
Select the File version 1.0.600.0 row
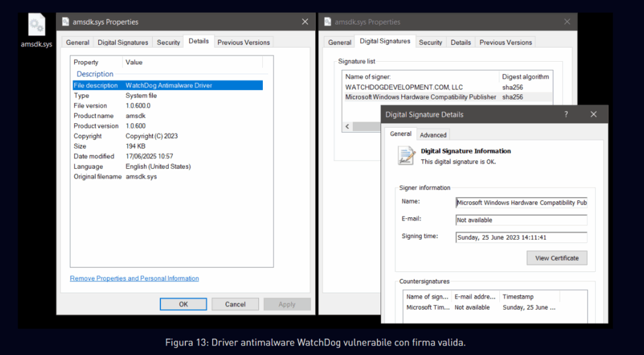pyautogui.click(x=167, y=106)
